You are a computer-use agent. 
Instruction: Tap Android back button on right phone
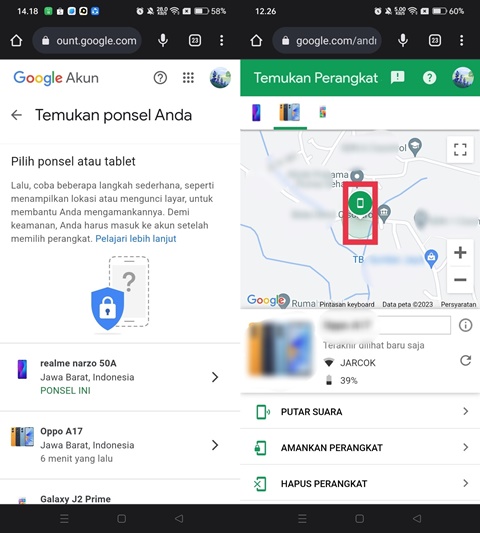click(x=417, y=518)
